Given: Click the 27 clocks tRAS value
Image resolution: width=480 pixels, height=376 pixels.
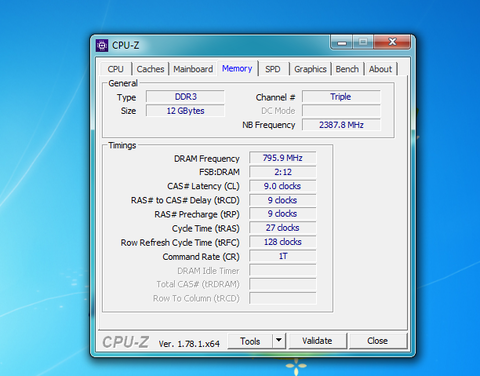Looking at the screenshot, I should 283,228.
